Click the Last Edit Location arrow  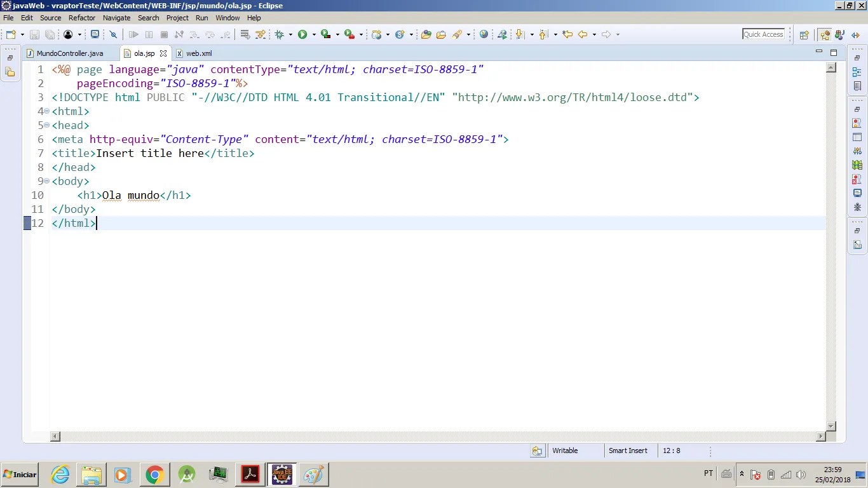[x=567, y=34]
